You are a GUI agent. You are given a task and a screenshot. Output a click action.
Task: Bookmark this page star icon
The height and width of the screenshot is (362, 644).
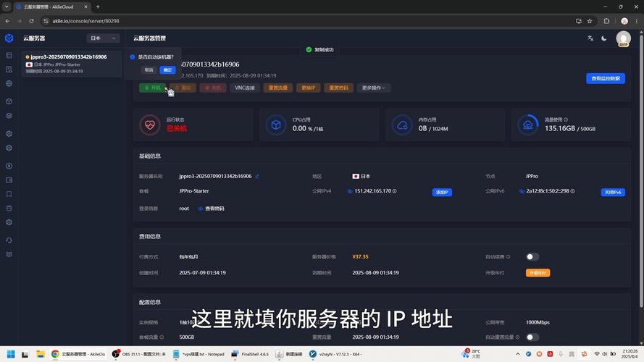(x=590, y=21)
